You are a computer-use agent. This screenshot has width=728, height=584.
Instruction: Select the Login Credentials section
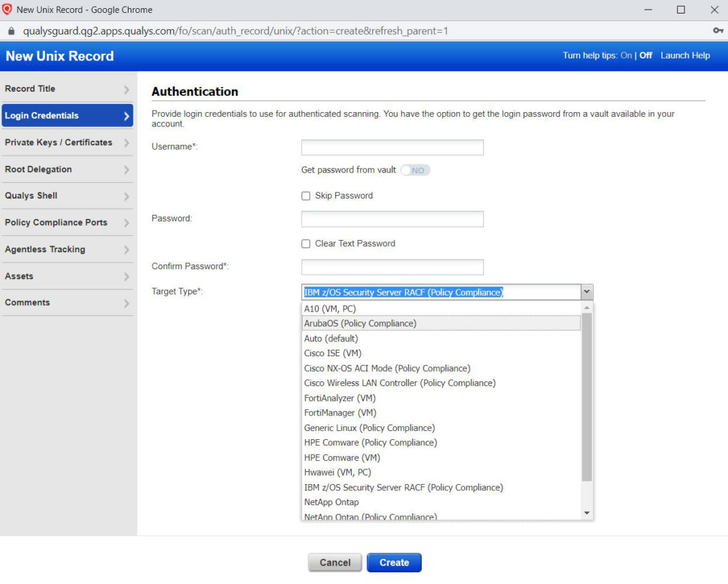coord(67,116)
